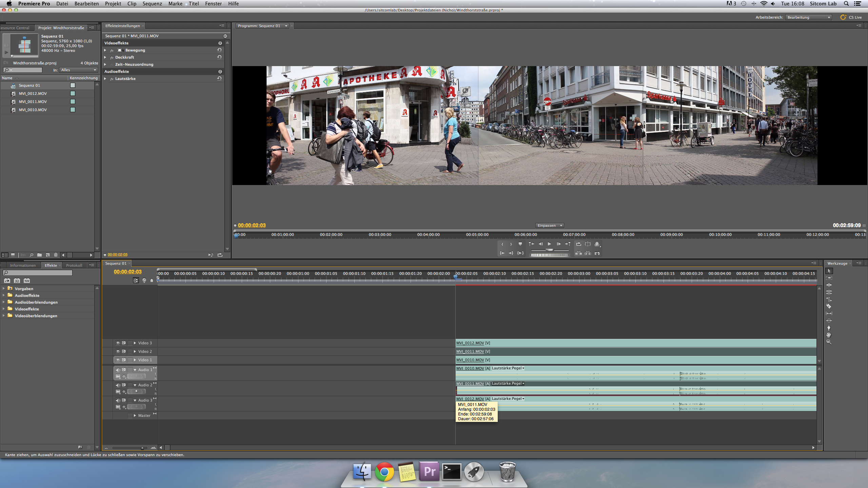Expand the Bewegung effect properties
Image resolution: width=868 pixels, height=488 pixels.
point(105,50)
